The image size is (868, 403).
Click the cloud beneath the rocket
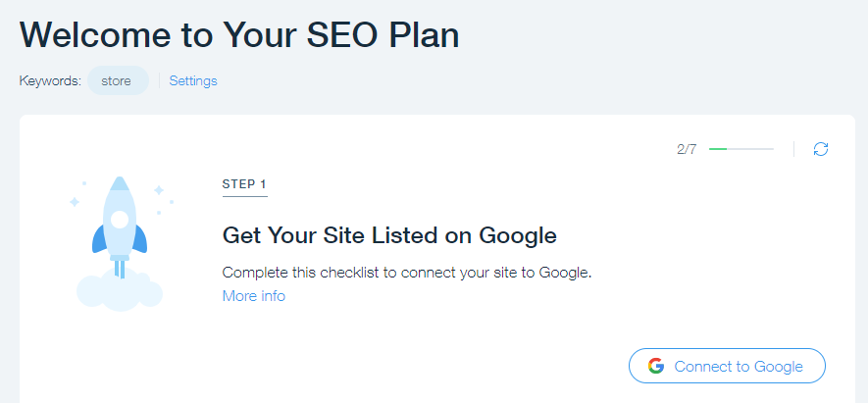click(x=119, y=291)
